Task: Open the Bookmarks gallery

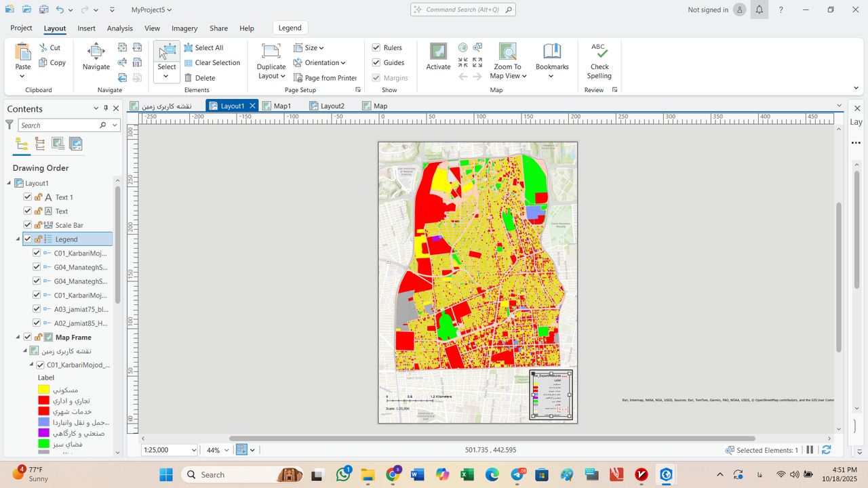Action: (552, 52)
